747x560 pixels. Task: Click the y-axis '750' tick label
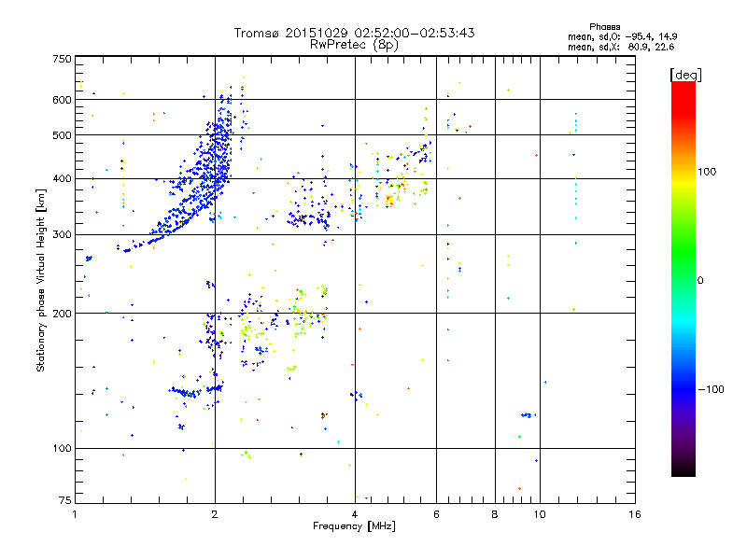point(62,59)
